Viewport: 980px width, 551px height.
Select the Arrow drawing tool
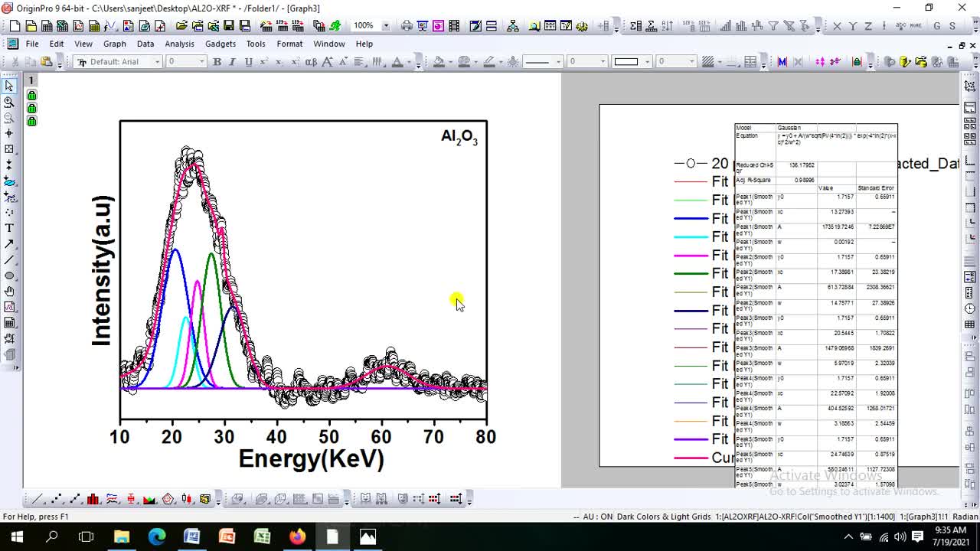(9, 243)
